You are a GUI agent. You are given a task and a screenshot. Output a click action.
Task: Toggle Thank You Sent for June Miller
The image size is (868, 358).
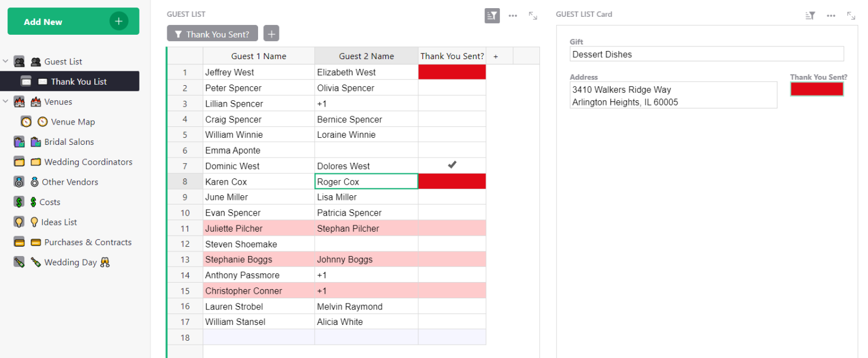point(452,197)
